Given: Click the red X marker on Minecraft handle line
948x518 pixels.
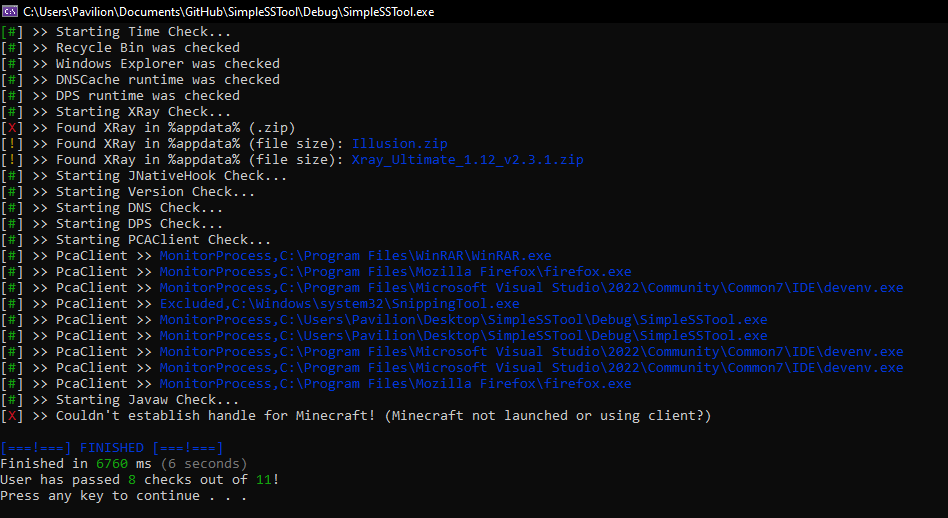Looking at the screenshot, I should 11,416.
